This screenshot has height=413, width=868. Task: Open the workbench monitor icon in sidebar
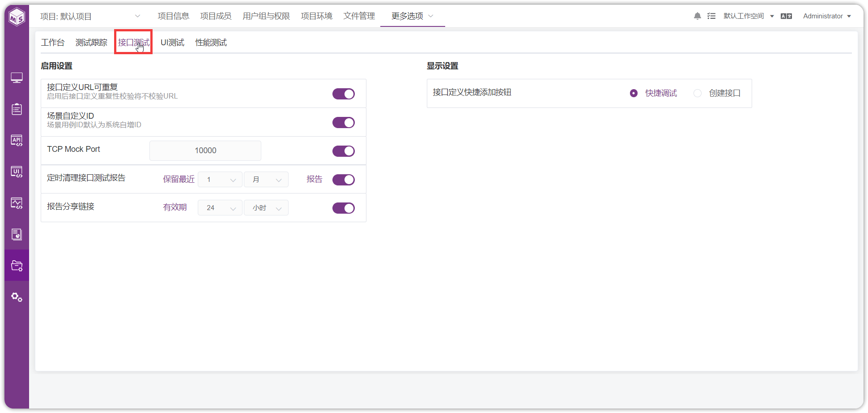[17, 78]
